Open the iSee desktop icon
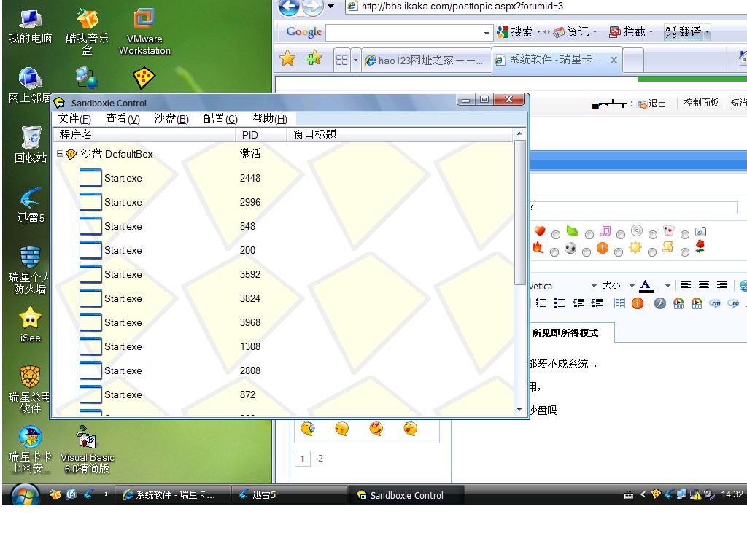Image resolution: width=747 pixels, height=560 pixels. click(31, 324)
